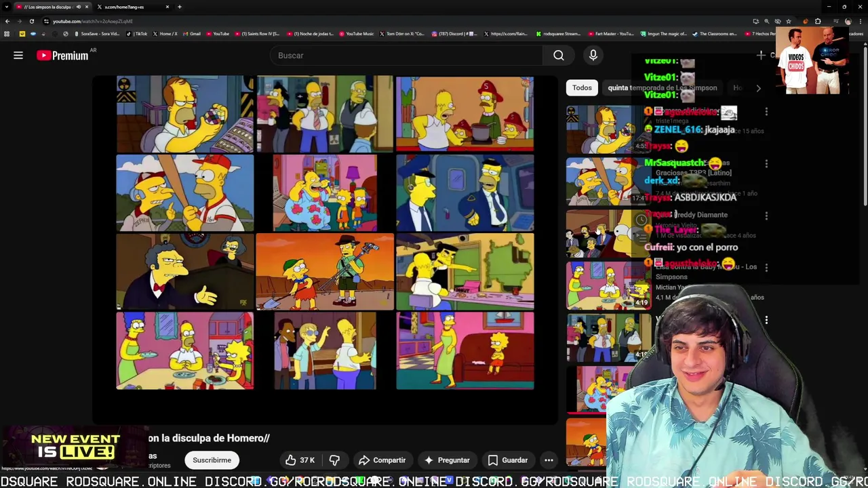Reload the page

[x=31, y=21]
